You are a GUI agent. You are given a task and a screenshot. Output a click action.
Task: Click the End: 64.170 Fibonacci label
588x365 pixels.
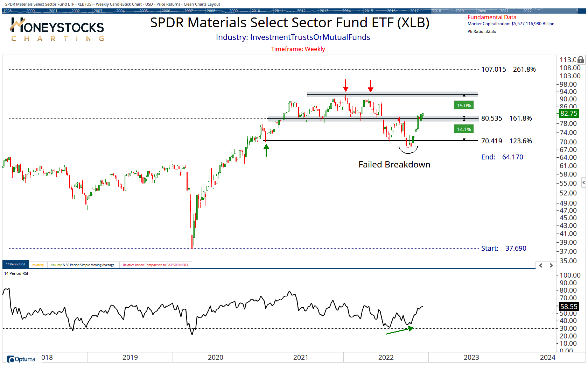pos(502,157)
